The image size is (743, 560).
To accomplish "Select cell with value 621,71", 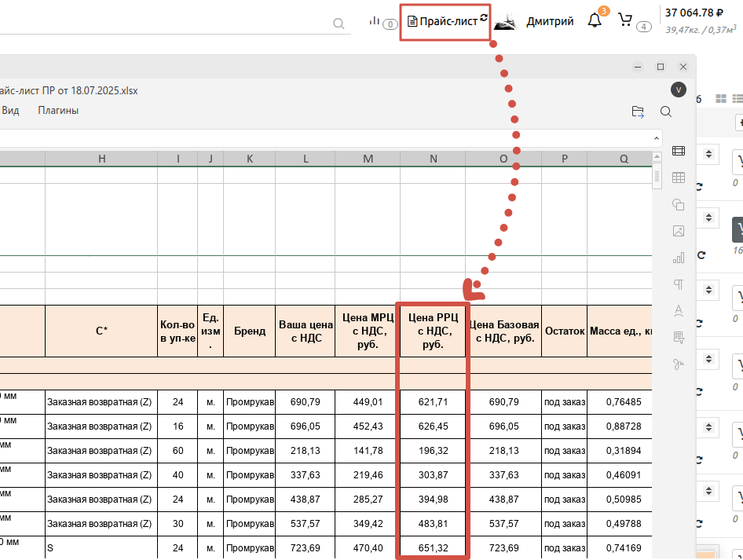I will (433, 402).
